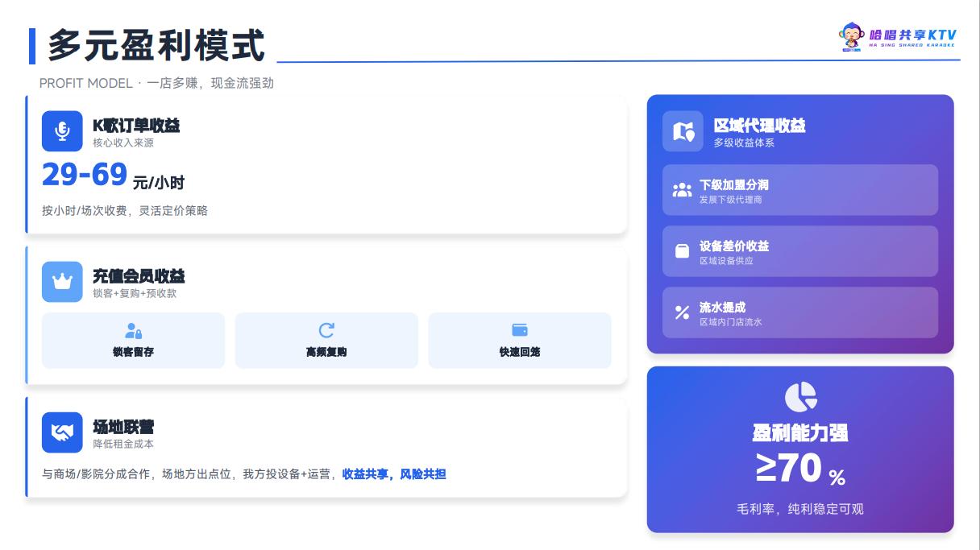Click the 哈唱共享KTV monkey logo

coord(852,36)
